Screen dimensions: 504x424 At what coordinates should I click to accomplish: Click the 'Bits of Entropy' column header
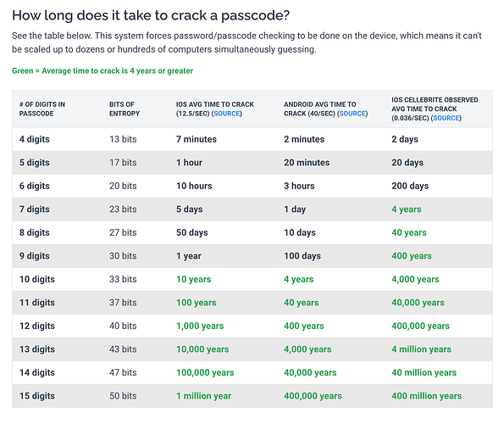(x=125, y=109)
